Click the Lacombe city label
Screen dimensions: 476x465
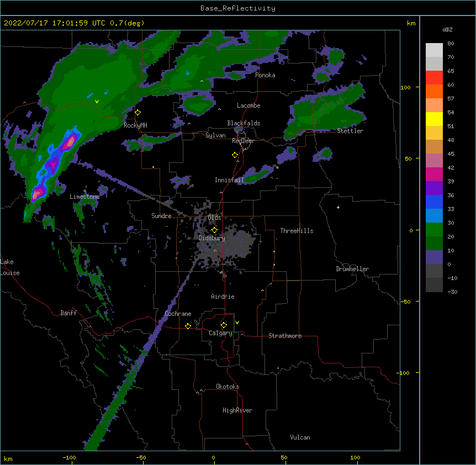(x=248, y=105)
